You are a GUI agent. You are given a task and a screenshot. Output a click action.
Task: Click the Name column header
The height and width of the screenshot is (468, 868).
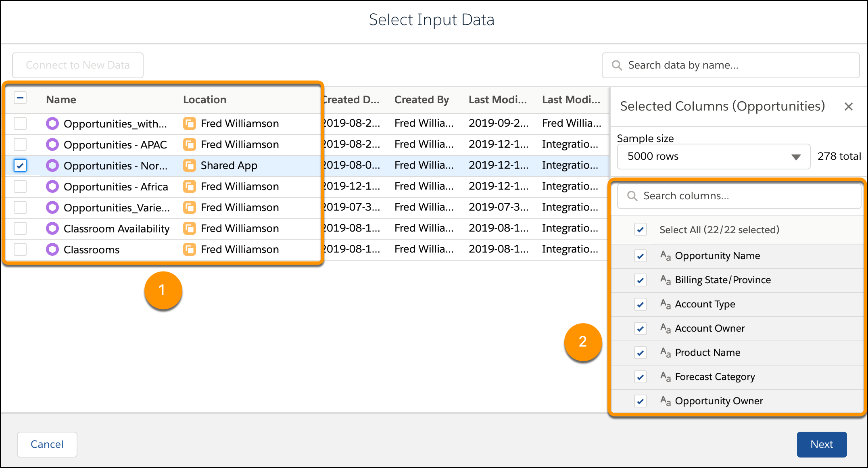61,99
